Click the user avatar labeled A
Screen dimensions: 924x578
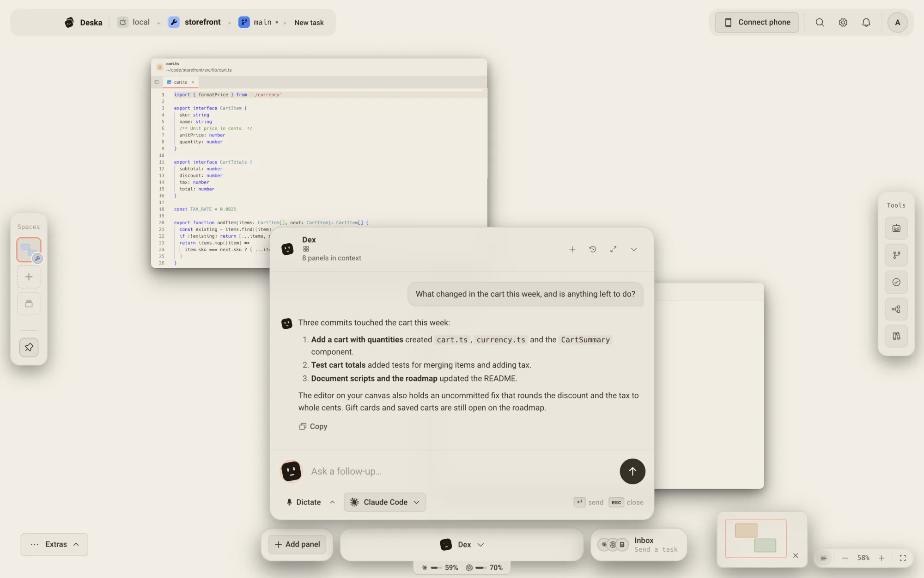click(897, 22)
